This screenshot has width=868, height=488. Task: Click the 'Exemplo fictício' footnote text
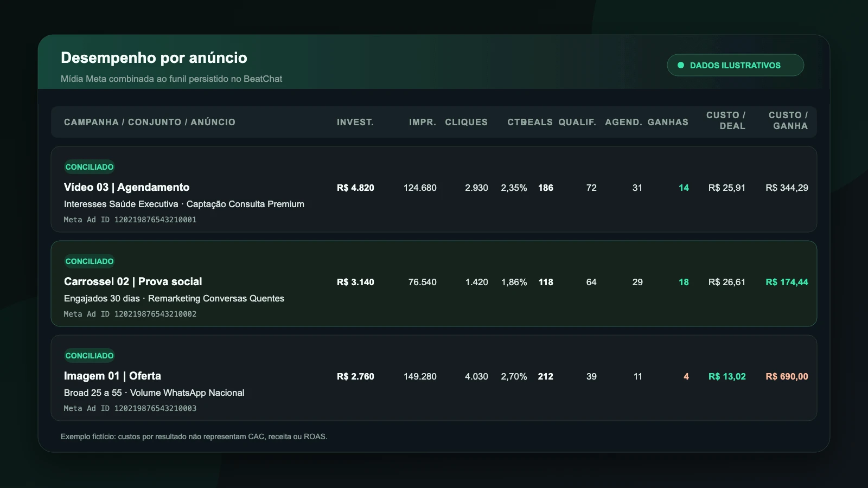(x=194, y=436)
